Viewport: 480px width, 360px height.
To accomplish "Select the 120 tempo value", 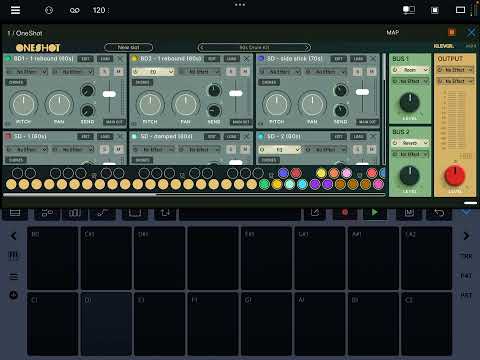I will pyautogui.click(x=99, y=10).
